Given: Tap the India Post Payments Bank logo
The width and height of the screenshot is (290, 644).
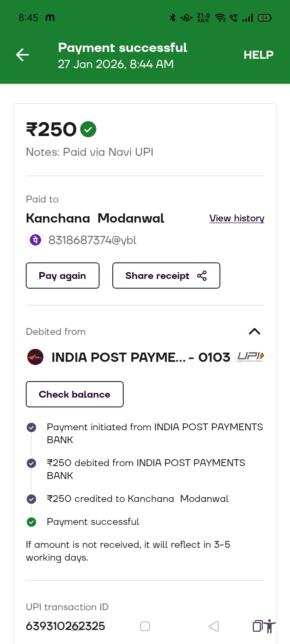Looking at the screenshot, I should (x=35, y=357).
